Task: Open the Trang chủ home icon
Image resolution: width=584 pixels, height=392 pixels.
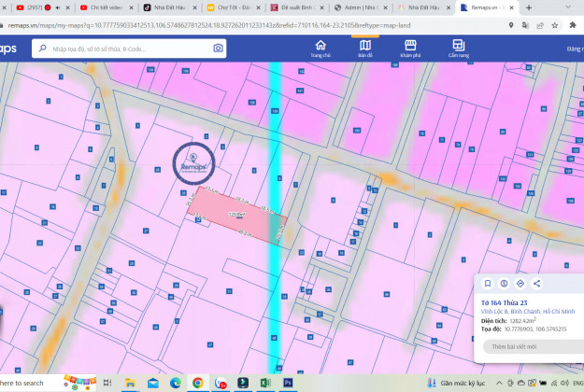Action: click(320, 48)
